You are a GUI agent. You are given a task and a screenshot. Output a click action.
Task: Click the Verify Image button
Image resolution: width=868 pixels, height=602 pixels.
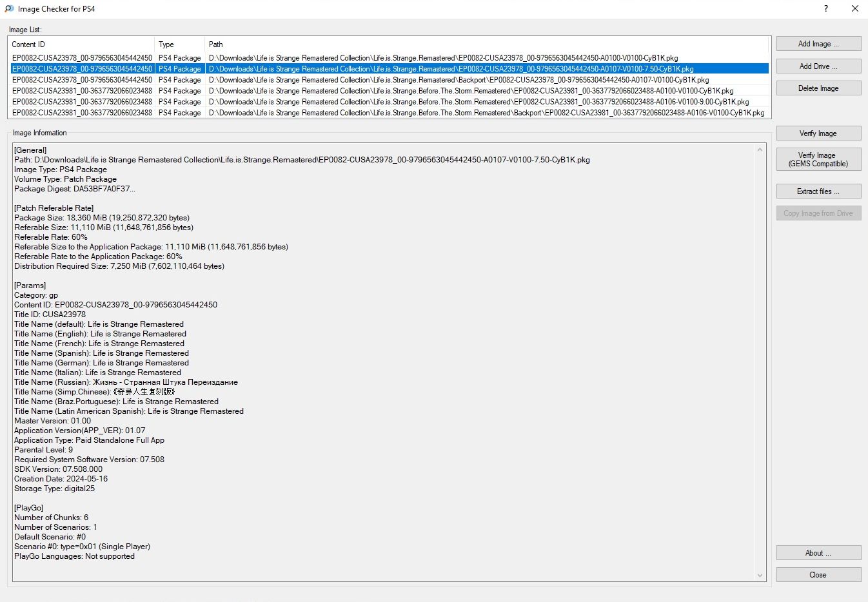818,133
